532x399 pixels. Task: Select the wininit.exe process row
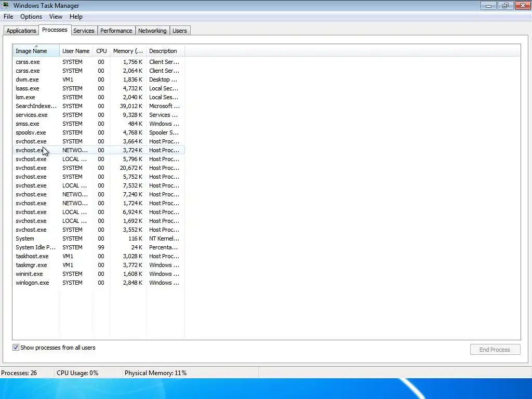pos(99,274)
